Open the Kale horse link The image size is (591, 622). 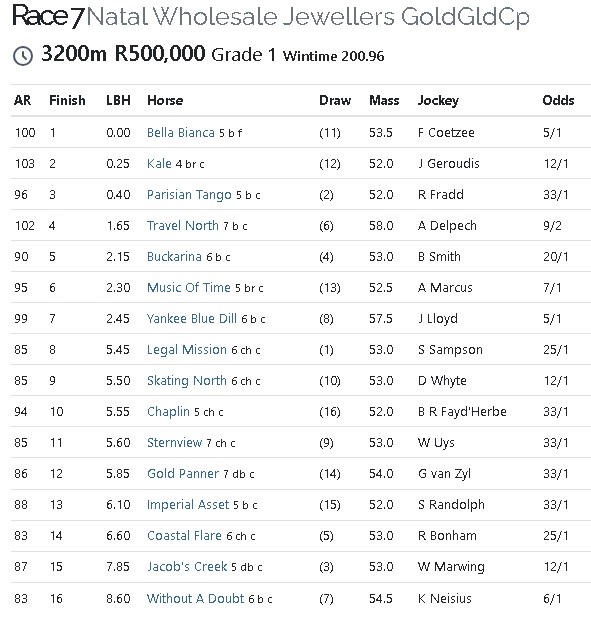pyautogui.click(x=159, y=163)
